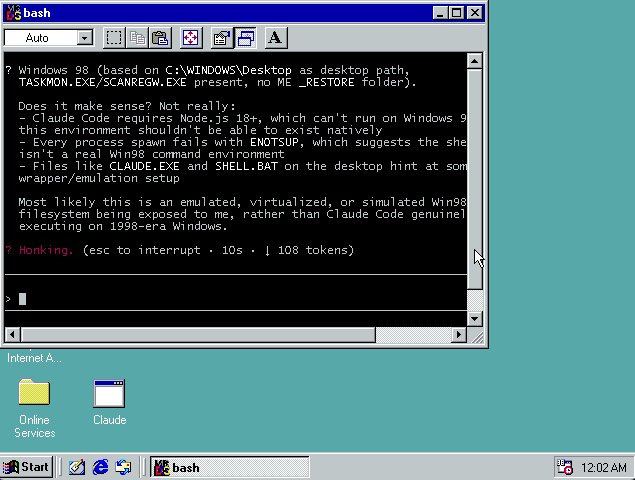Viewport: 635px width, 480px height.
Task: Click the Mark selection toolbar icon
Action: pos(114,38)
